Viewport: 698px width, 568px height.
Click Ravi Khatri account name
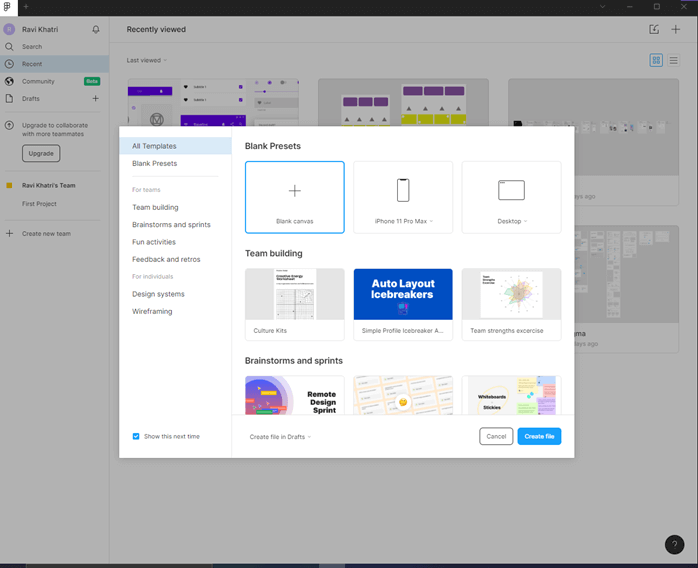tap(40, 29)
